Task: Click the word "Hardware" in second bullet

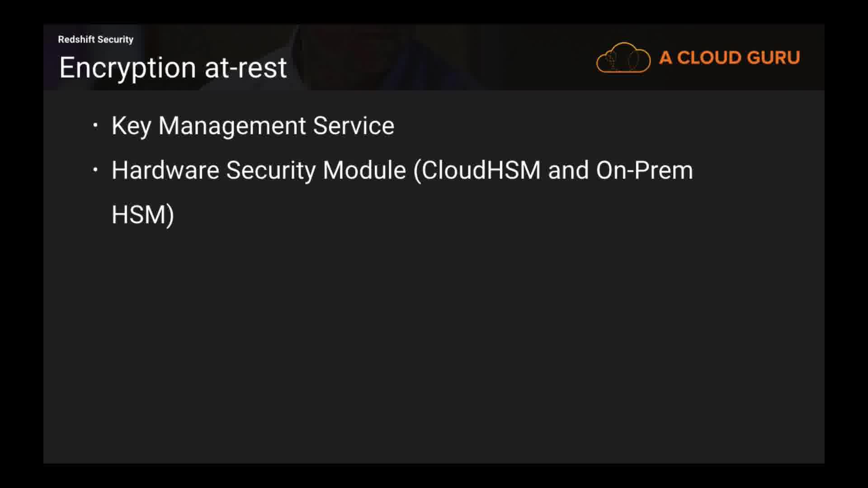Action: point(165,170)
